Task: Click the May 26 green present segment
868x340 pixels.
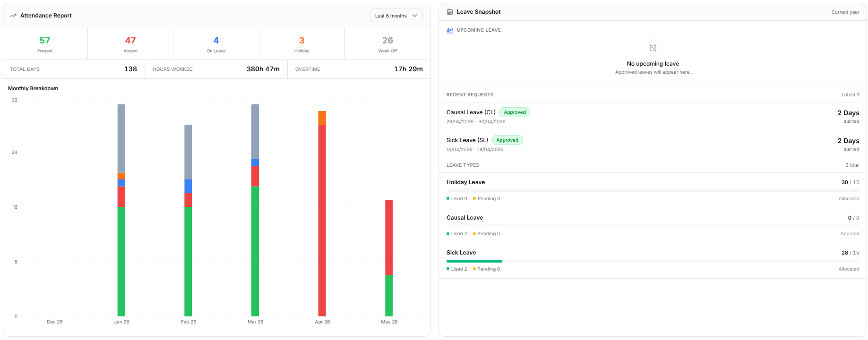Action: coord(389,296)
